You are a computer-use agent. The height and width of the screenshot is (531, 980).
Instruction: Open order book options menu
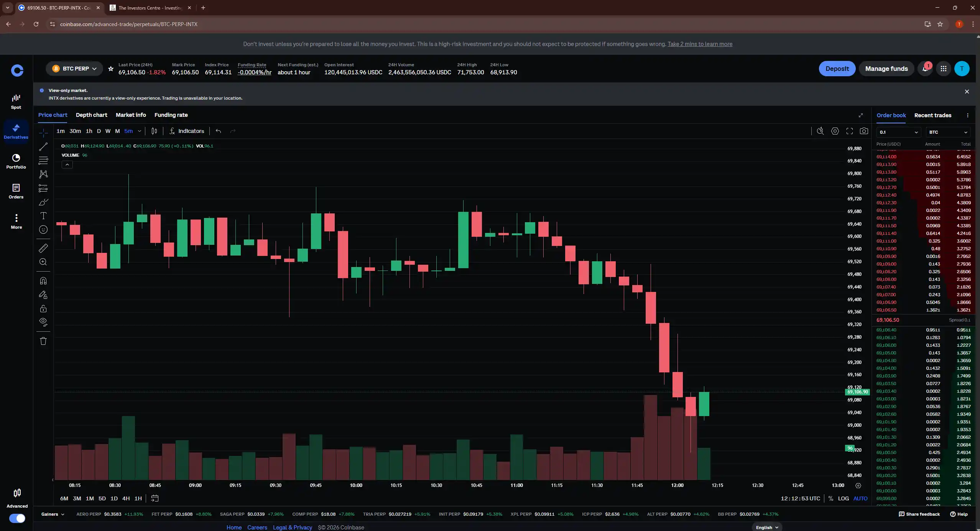(x=968, y=115)
